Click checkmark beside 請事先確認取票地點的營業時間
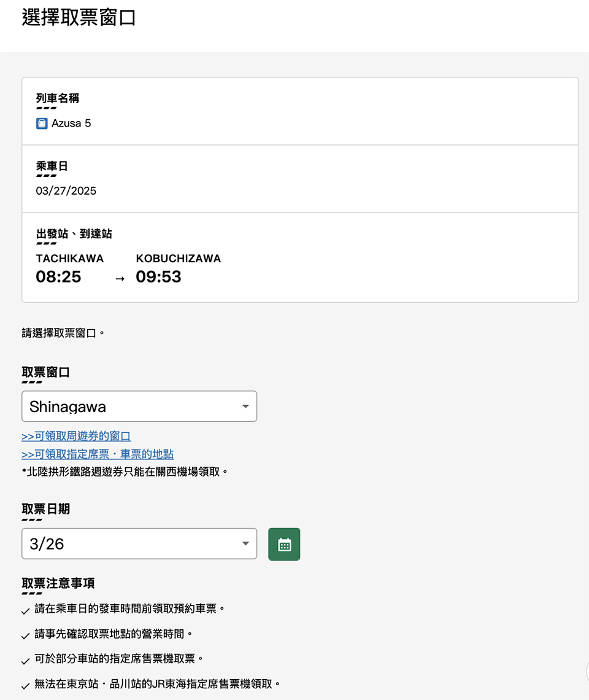The width and height of the screenshot is (589, 700). 25,636
